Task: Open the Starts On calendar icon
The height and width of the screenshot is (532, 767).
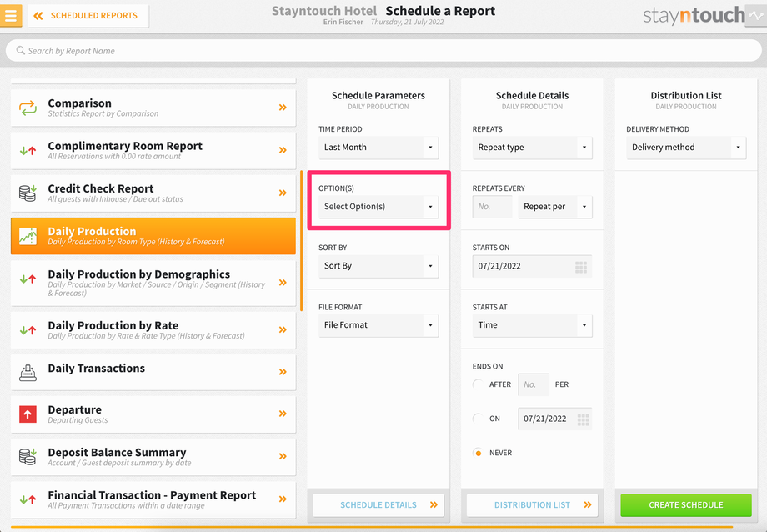Action: [581, 267]
